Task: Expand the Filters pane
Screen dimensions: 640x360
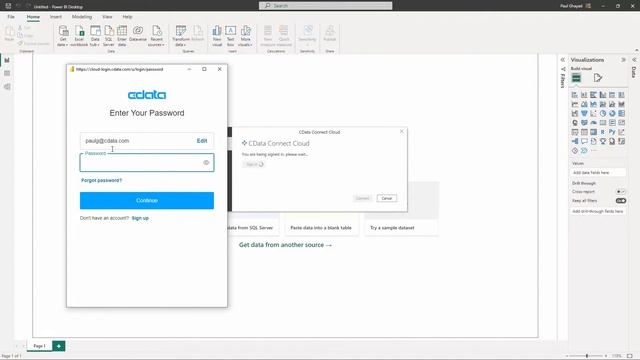Action: [x=563, y=60]
